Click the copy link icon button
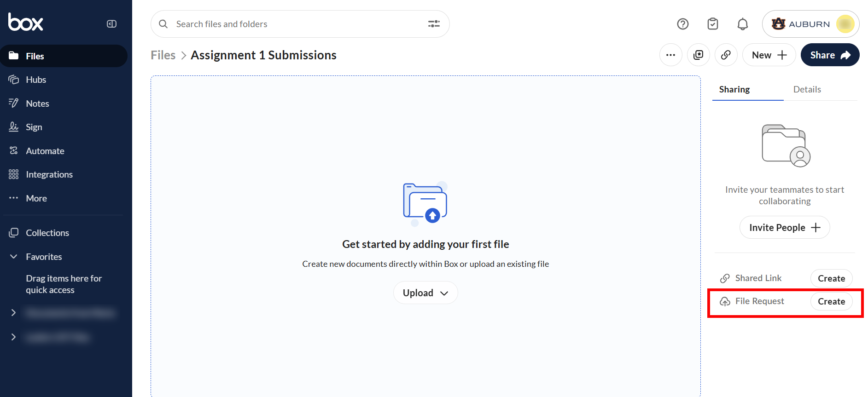The width and height of the screenshot is (868, 397). coord(726,55)
